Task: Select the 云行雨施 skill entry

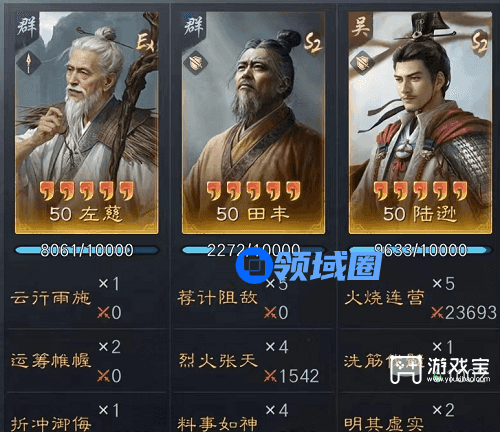Action: pos(51,298)
